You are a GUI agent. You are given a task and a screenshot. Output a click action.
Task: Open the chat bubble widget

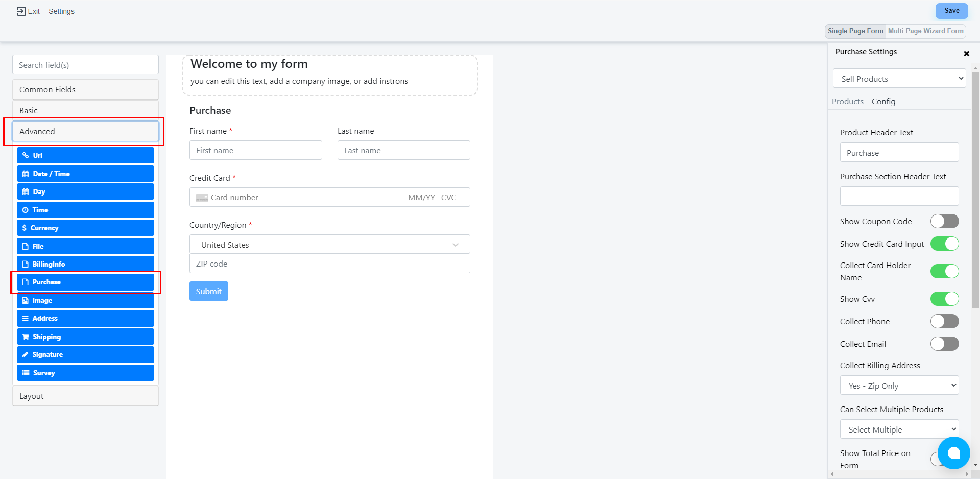click(953, 453)
